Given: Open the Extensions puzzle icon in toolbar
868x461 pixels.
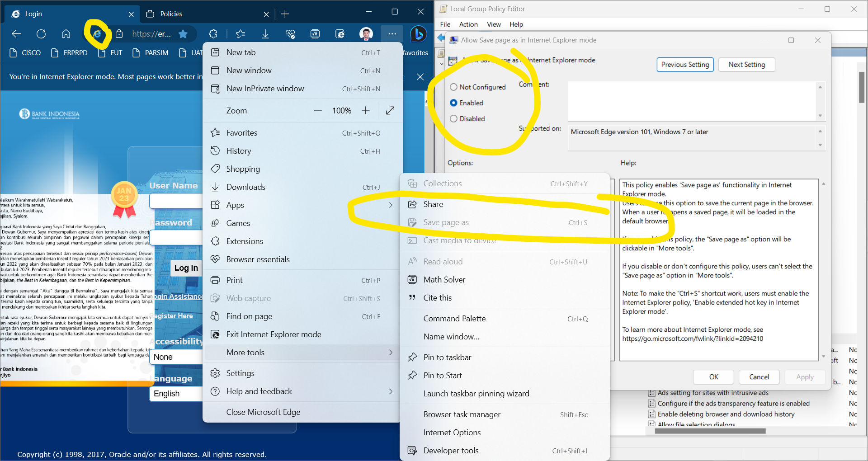Looking at the screenshot, I should 213,34.
